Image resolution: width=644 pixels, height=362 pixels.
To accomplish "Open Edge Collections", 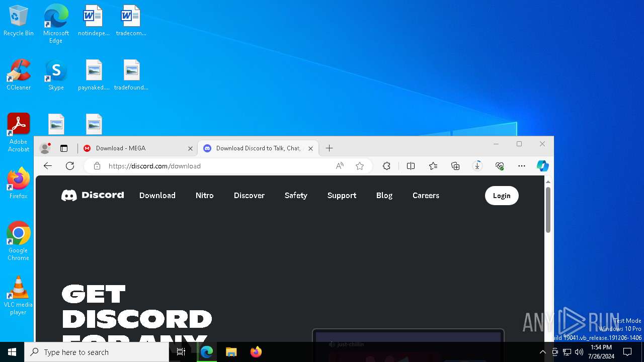I will (x=455, y=166).
